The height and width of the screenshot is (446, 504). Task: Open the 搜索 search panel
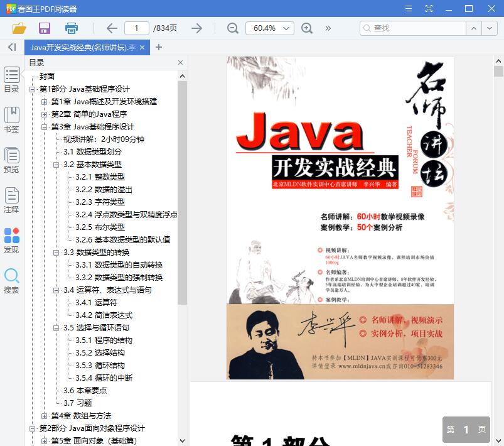coord(11,281)
